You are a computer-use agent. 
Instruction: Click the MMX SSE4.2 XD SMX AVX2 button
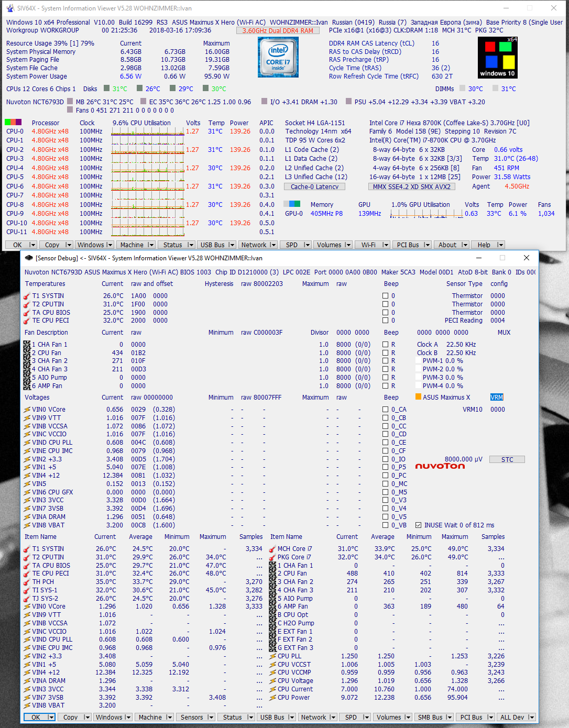(x=411, y=186)
